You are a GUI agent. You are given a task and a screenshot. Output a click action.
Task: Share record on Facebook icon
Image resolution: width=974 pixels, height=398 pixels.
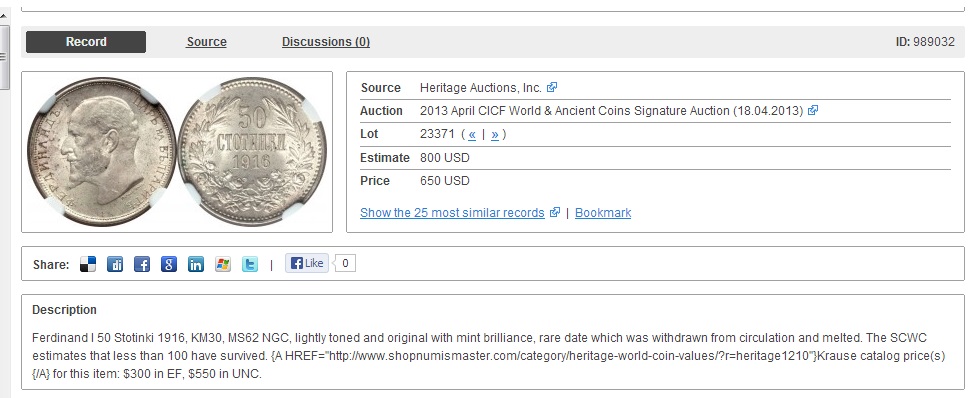pos(142,265)
